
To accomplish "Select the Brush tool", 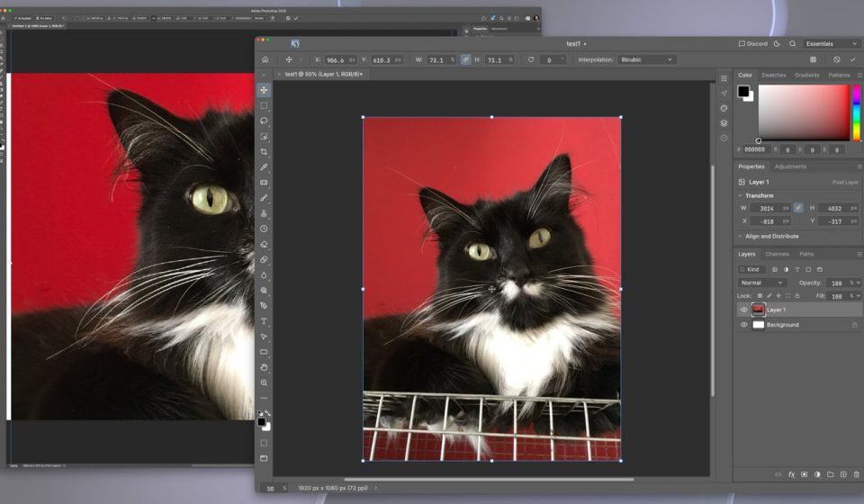I will 264,198.
